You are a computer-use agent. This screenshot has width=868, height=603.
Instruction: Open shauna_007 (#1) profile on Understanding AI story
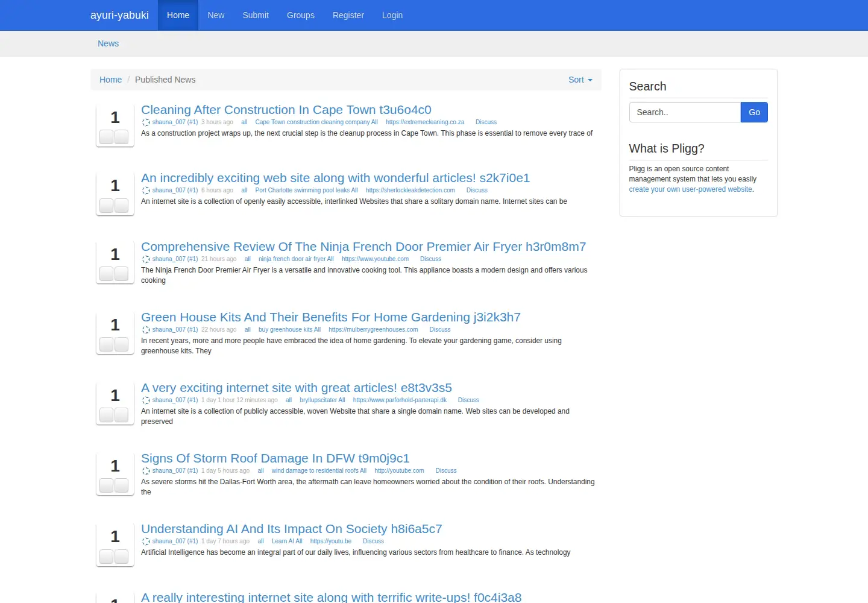[175, 541]
